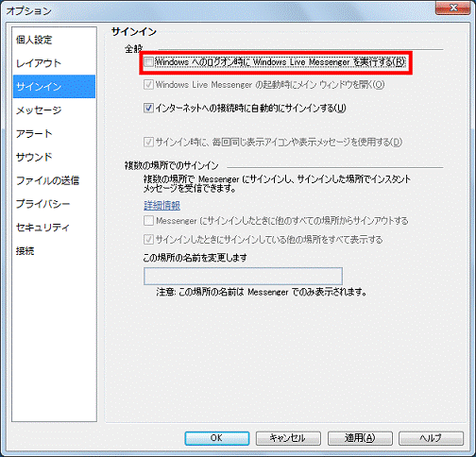Click the キャンセル button
476x457 pixels.
pyautogui.click(x=288, y=438)
